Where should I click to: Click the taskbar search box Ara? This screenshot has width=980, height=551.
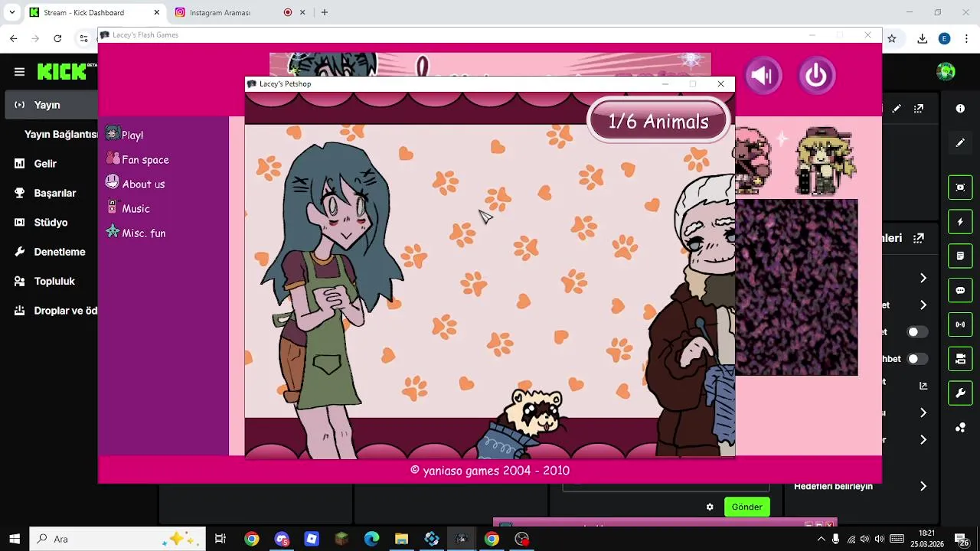[x=117, y=539]
